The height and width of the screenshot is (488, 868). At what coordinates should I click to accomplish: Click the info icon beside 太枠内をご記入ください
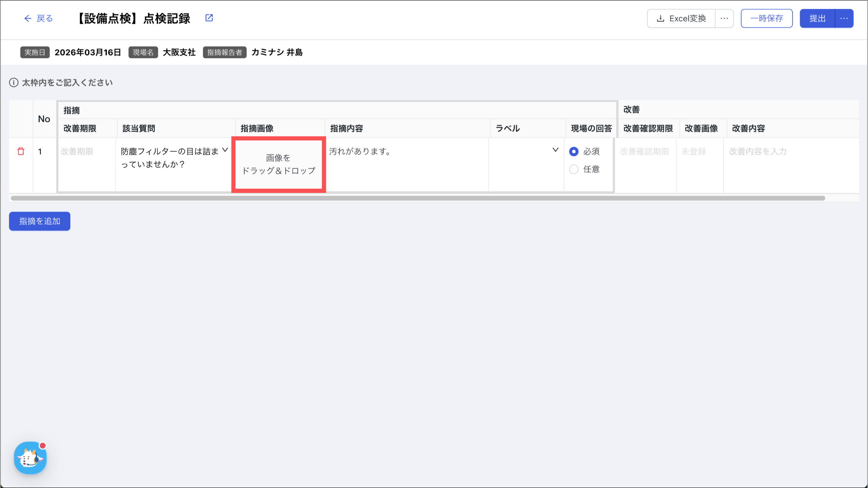(14, 83)
